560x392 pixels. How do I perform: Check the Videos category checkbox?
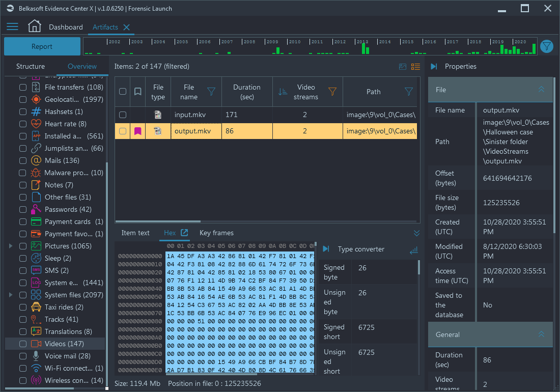[x=23, y=344]
